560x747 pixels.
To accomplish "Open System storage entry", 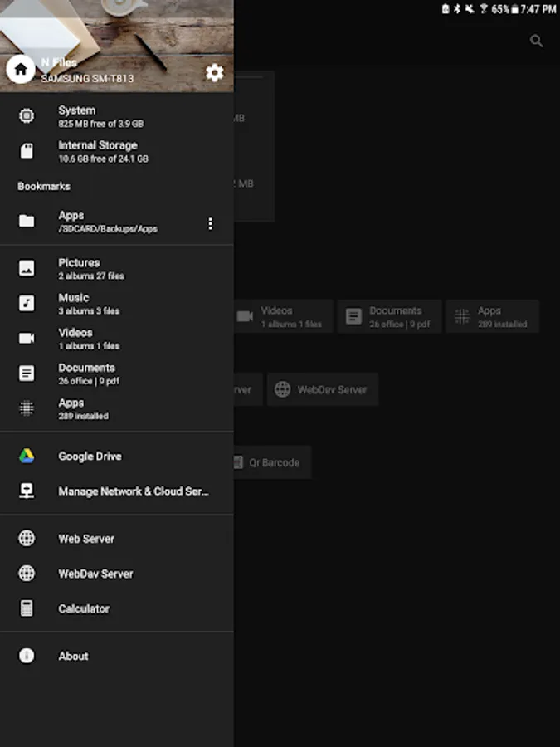I will click(117, 115).
